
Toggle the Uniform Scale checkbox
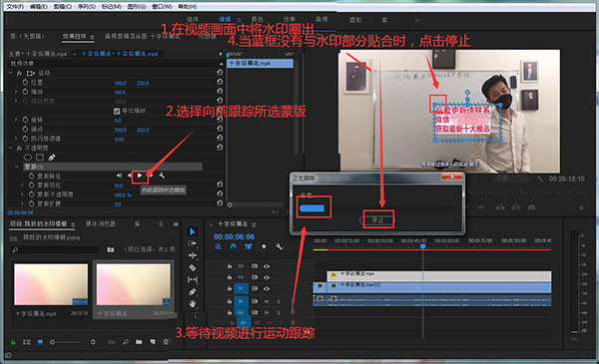[x=117, y=111]
